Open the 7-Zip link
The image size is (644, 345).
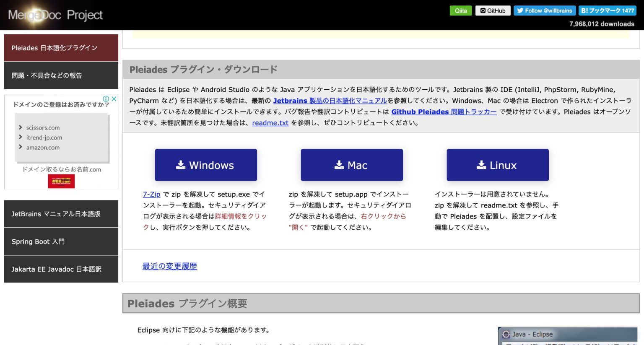151,194
